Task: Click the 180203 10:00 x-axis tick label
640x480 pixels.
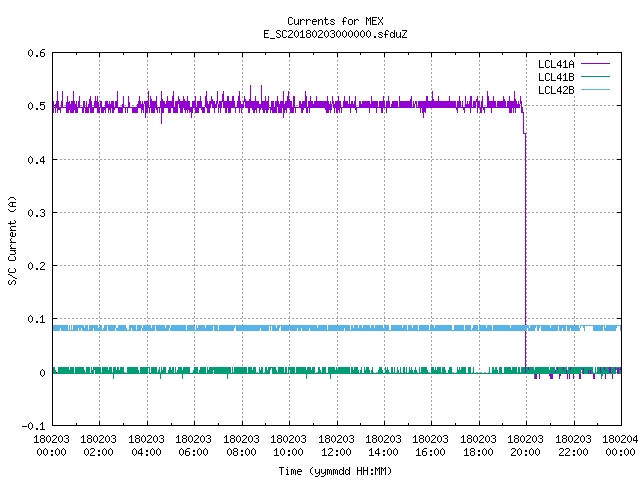Action: [x=289, y=446]
